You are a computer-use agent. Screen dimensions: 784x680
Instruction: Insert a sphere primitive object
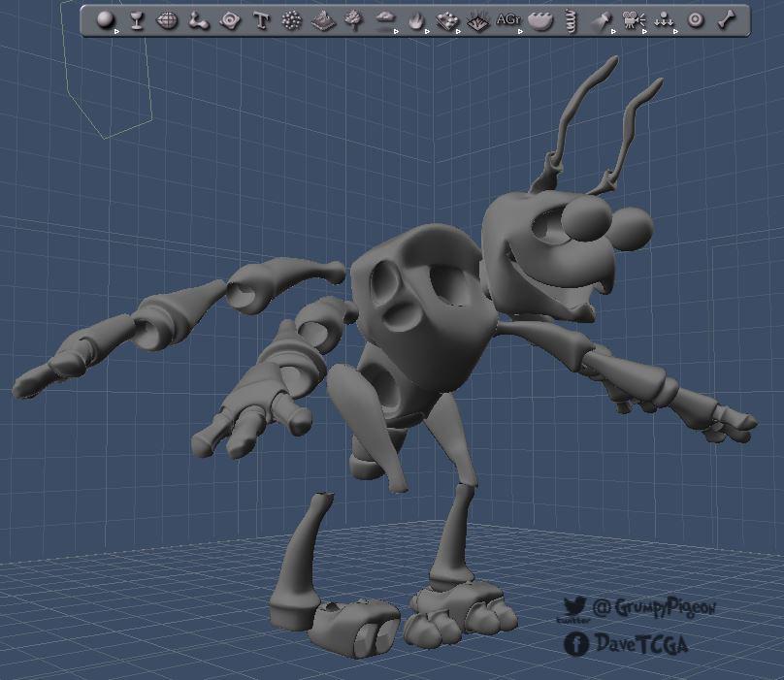[x=106, y=20]
